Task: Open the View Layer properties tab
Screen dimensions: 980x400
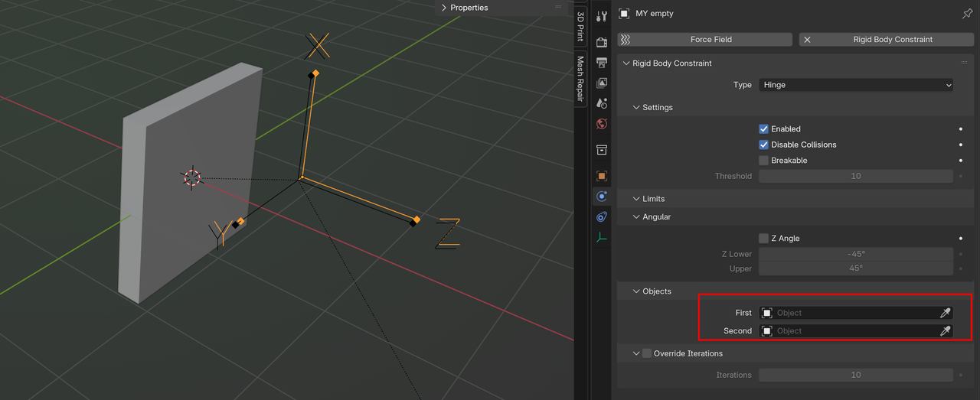Action: (x=602, y=83)
